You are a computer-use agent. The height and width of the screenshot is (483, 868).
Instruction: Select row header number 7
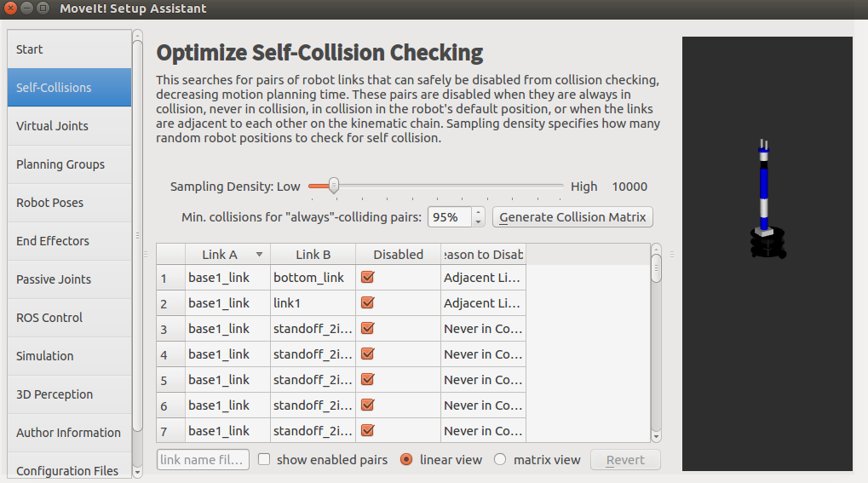click(170, 430)
